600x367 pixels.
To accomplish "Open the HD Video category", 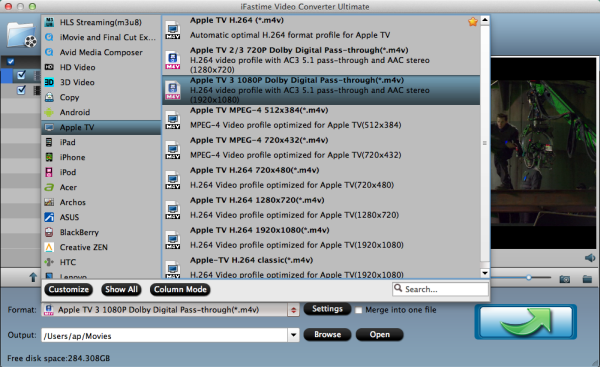I will (x=101, y=67).
